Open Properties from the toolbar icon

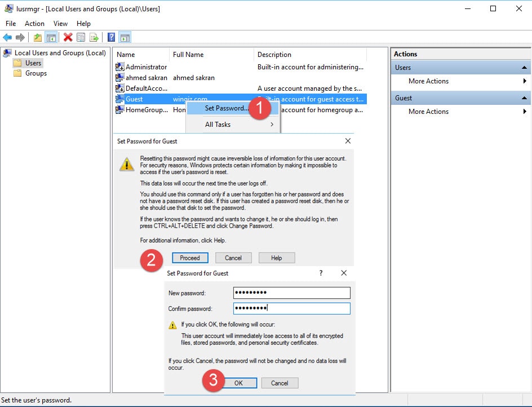81,38
